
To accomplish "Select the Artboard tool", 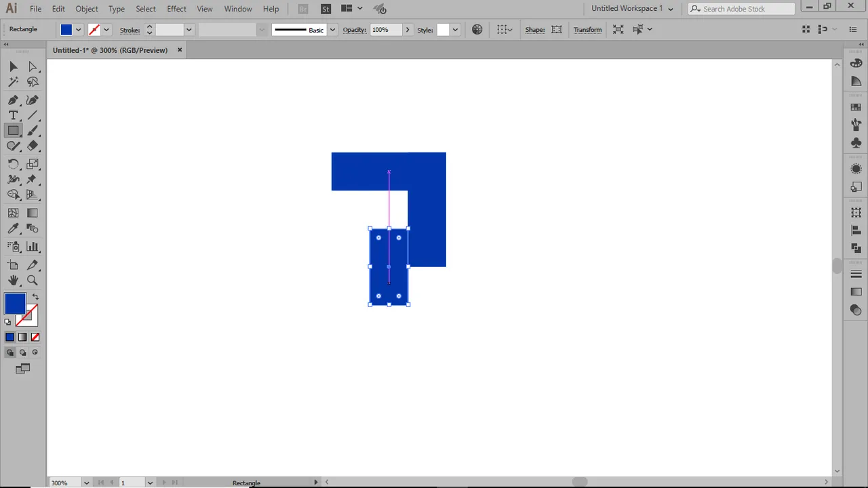I will tap(14, 265).
